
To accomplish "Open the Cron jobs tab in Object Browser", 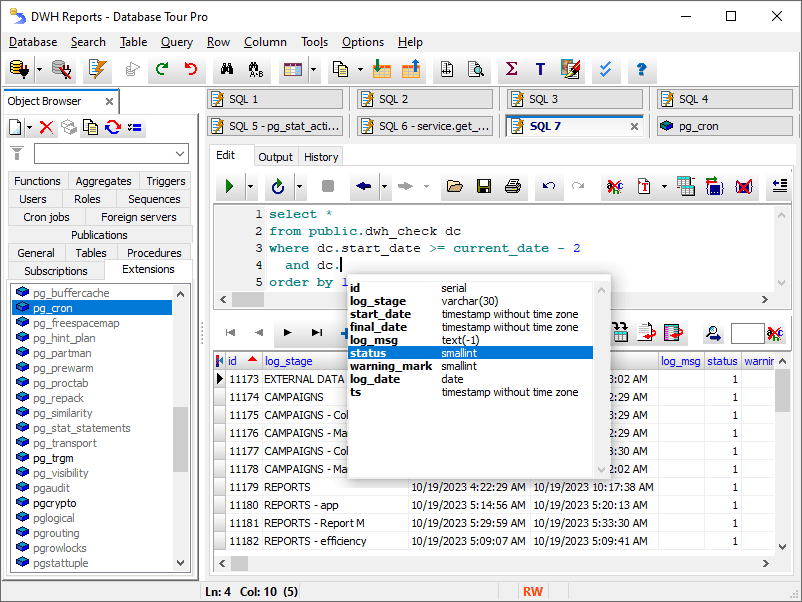I will [46, 217].
